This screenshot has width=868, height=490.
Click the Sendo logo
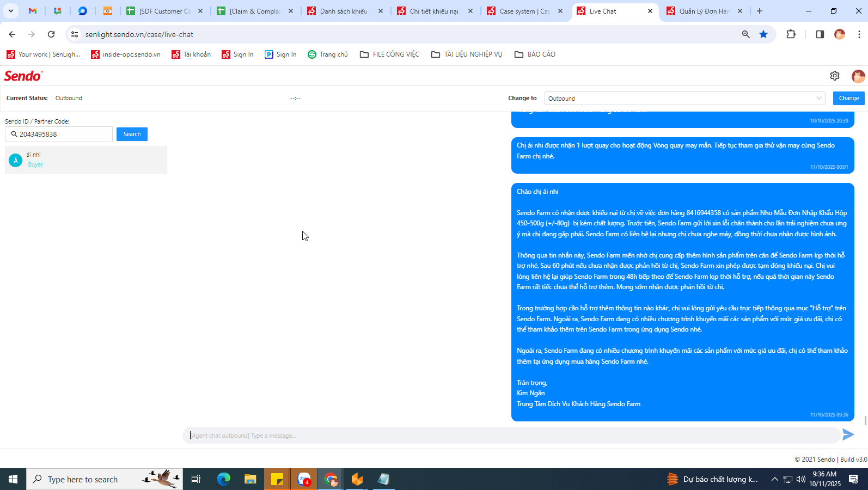[x=23, y=76]
